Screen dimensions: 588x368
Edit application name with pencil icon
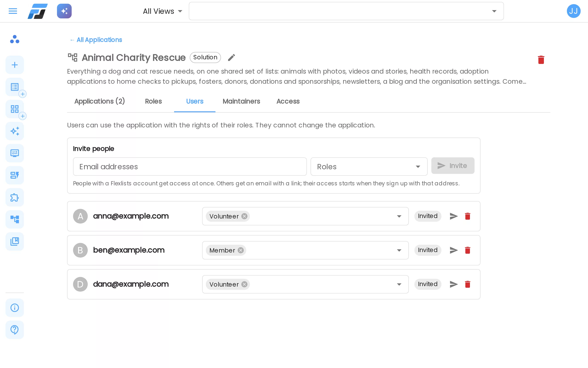[x=231, y=58]
